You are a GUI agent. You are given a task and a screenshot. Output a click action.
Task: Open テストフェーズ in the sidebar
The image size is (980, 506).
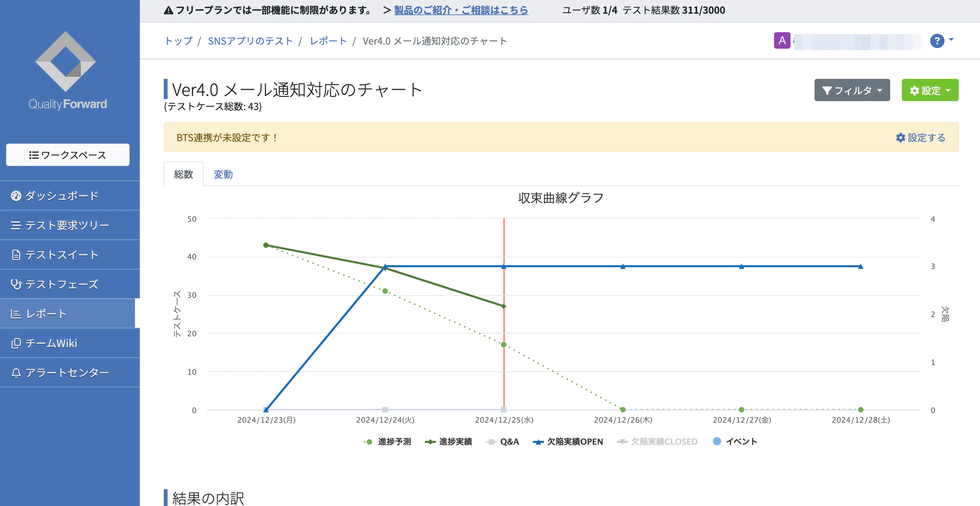tap(61, 284)
